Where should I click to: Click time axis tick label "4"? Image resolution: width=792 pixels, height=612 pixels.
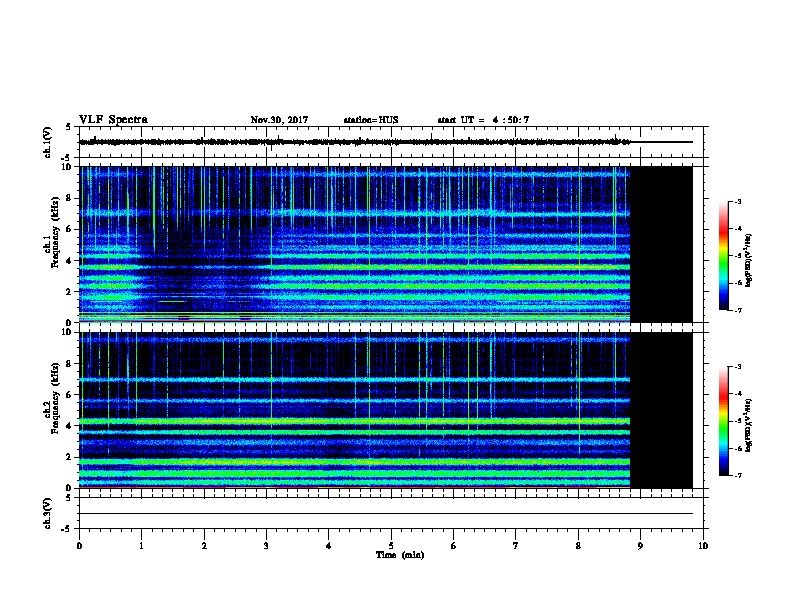(x=329, y=546)
